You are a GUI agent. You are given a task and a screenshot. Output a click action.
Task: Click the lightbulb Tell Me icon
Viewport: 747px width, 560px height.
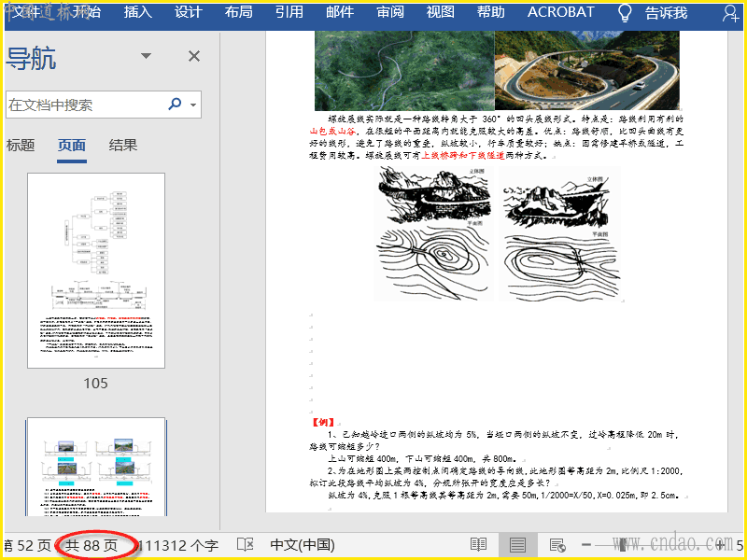point(625,13)
